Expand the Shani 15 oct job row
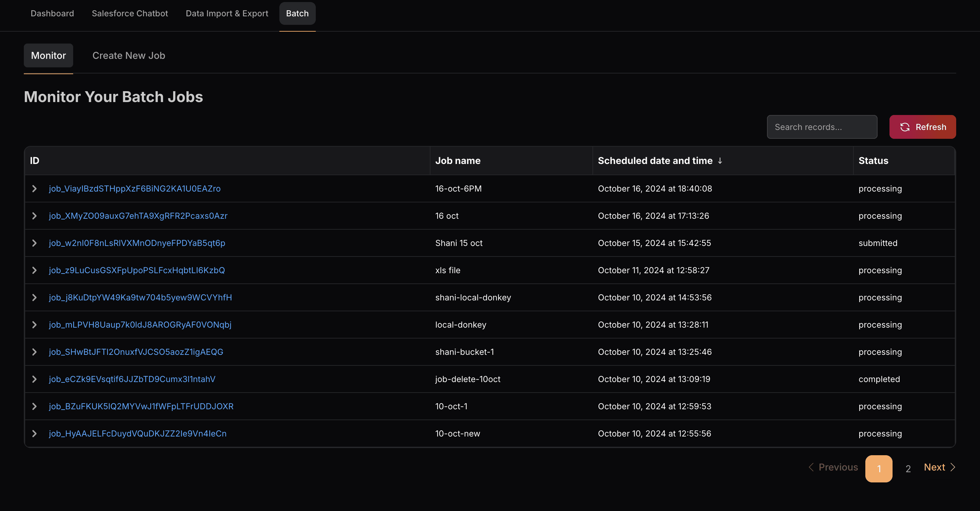The image size is (980, 511). coord(35,243)
